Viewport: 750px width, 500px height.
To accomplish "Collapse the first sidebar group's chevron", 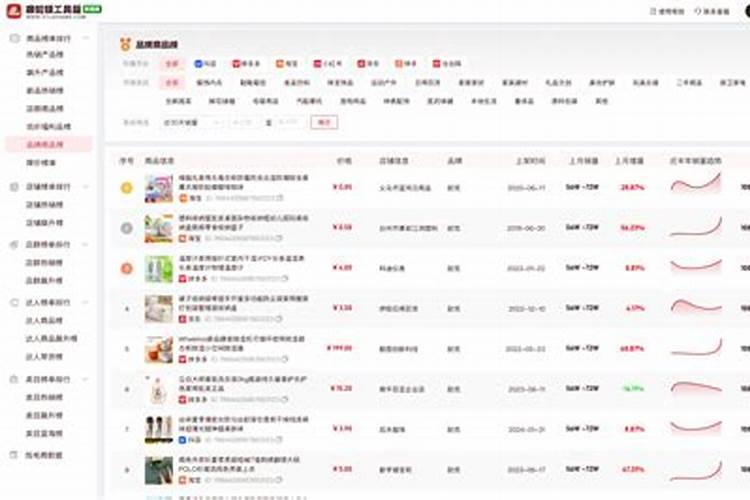I will 86,38.
